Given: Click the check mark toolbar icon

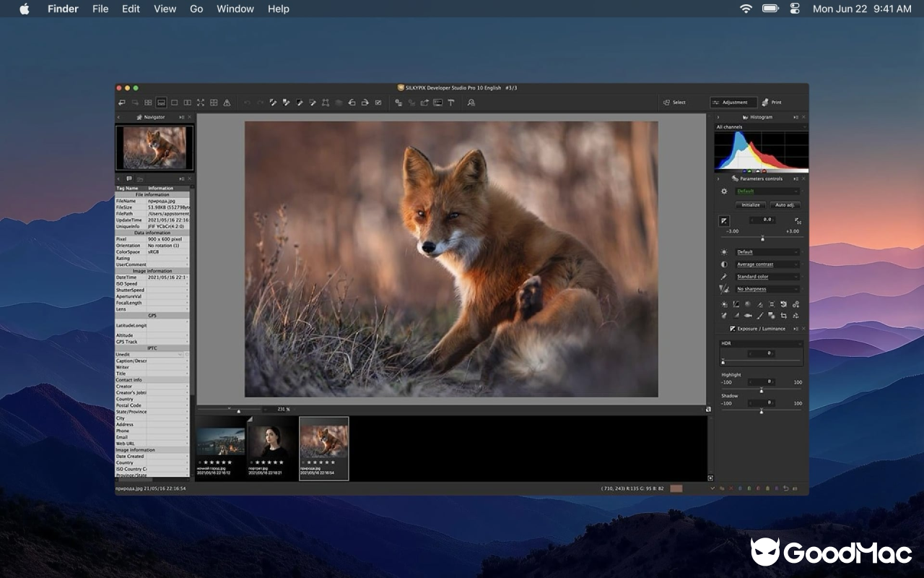Looking at the screenshot, I should [x=378, y=103].
